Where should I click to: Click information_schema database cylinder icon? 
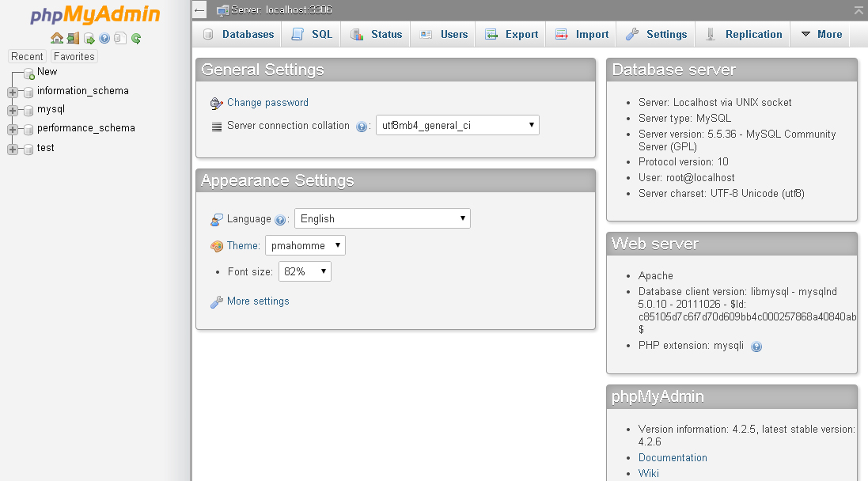pyautogui.click(x=28, y=93)
